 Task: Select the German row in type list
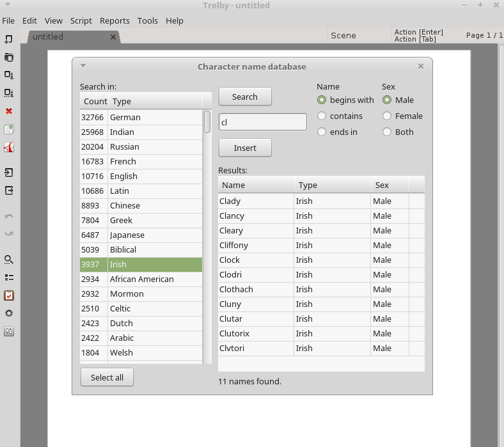(141, 117)
